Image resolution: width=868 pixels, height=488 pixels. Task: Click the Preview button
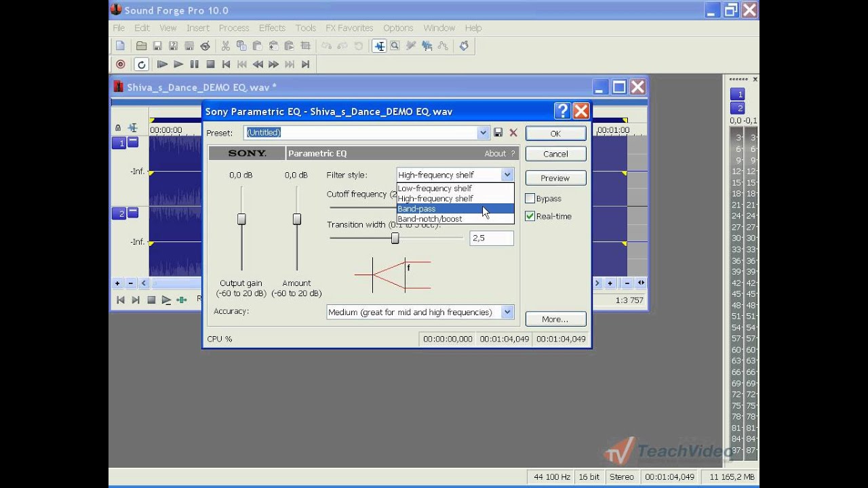click(555, 178)
